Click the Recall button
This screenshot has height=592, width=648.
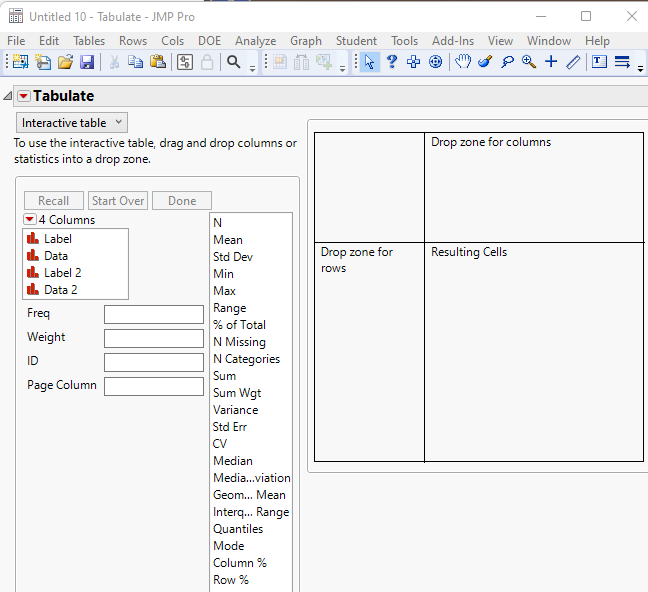click(54, 201)
